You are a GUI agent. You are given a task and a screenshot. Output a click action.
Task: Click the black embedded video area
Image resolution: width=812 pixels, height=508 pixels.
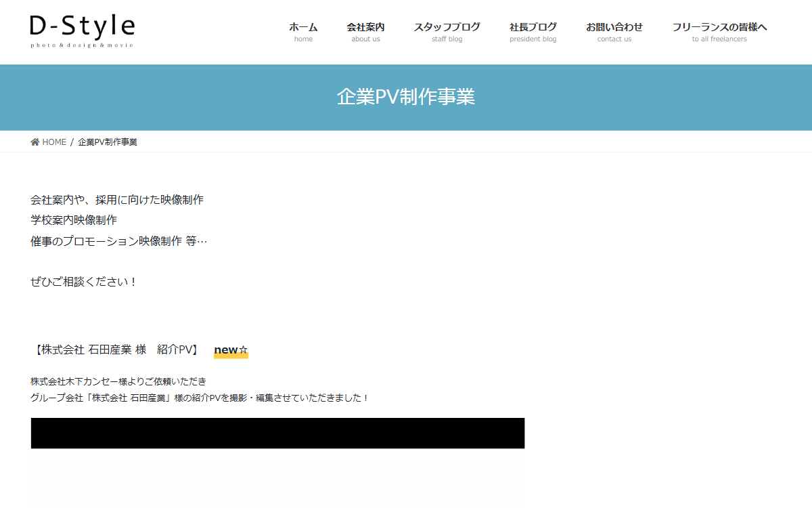point(277,433)
